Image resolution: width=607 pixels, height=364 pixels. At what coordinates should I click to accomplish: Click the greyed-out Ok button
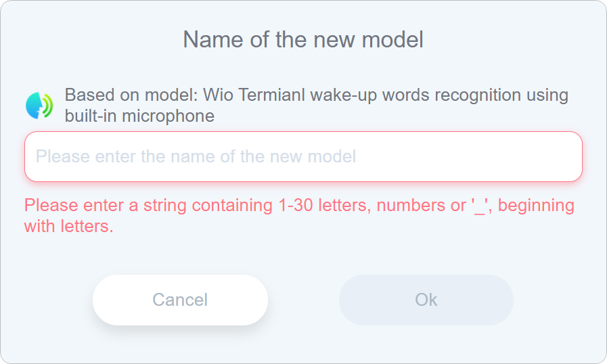click(x=426, y=300)
